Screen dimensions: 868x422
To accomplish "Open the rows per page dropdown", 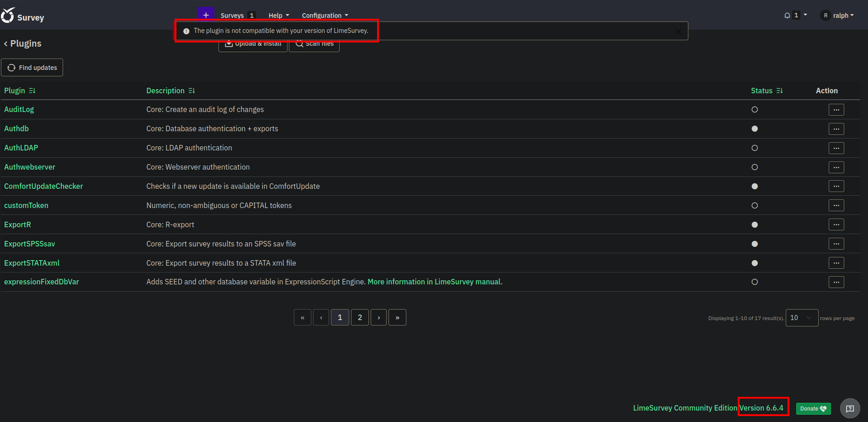I will pyautogui.click(x=802, y=318).
